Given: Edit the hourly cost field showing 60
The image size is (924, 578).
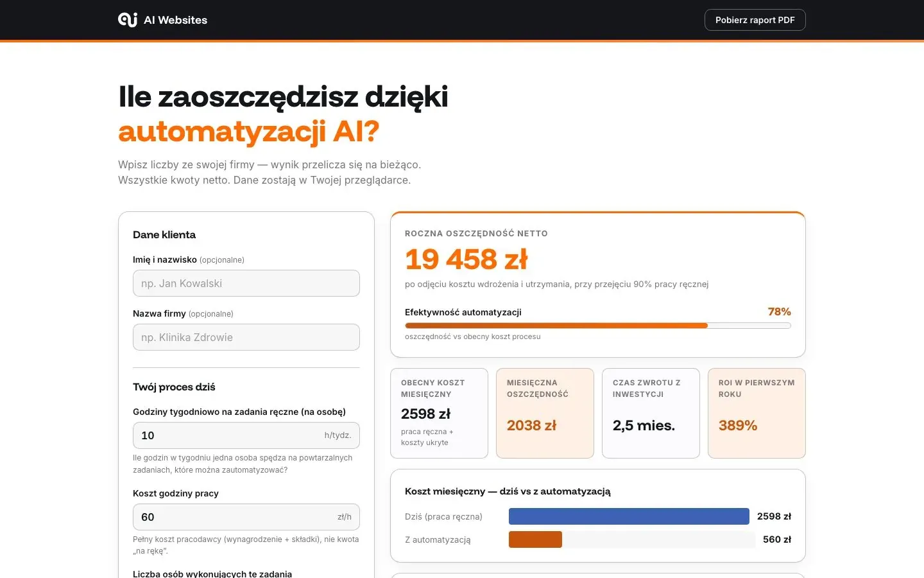Looking at the screenshot, I should click(246, 517).
